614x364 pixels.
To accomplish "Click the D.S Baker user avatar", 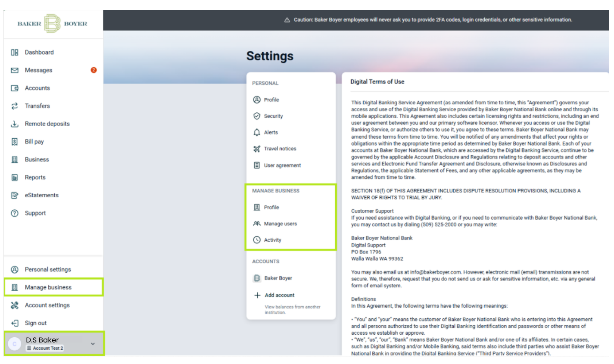I will [15, 344].
